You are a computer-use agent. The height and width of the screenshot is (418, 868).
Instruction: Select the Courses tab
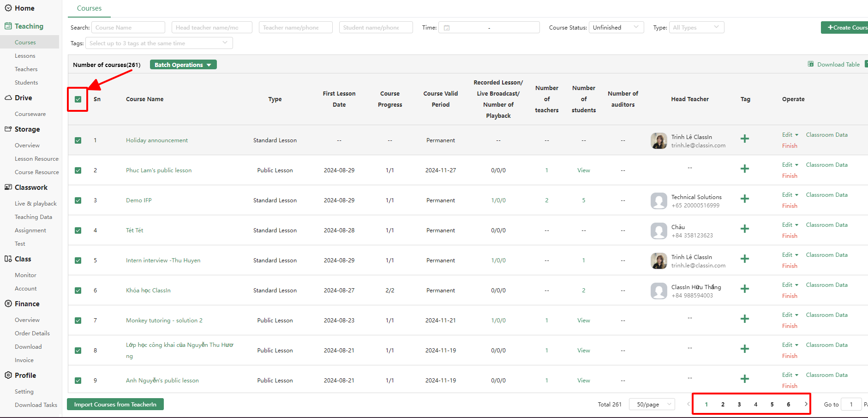89,8
